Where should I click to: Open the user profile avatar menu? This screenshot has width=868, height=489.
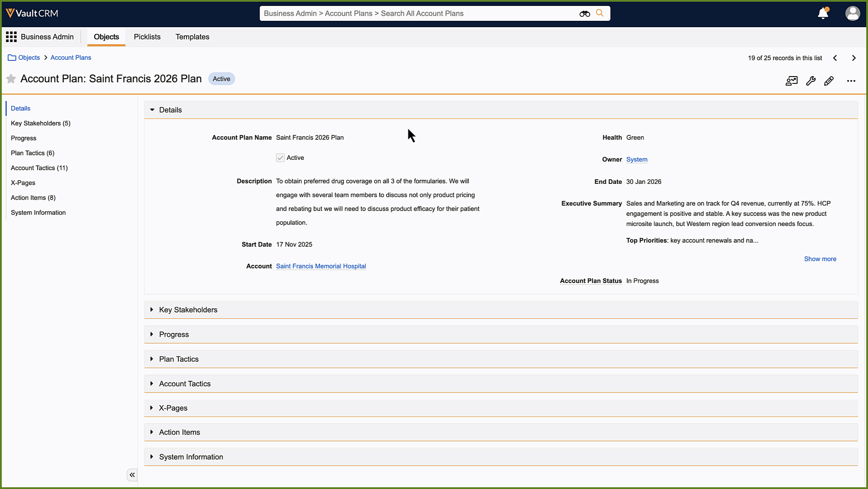[852, 14]
